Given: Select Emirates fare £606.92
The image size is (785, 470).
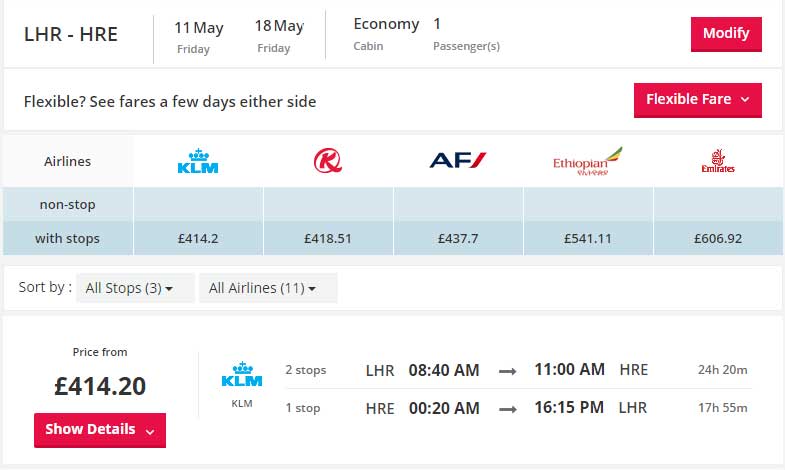Looking at the screenshot, I should 718,238.
